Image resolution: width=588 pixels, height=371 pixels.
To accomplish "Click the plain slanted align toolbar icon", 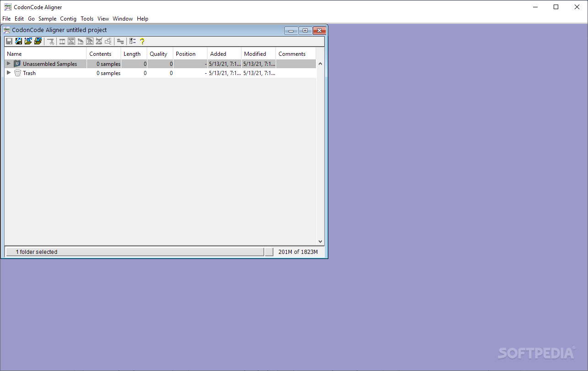I will (x=81, y=41).
